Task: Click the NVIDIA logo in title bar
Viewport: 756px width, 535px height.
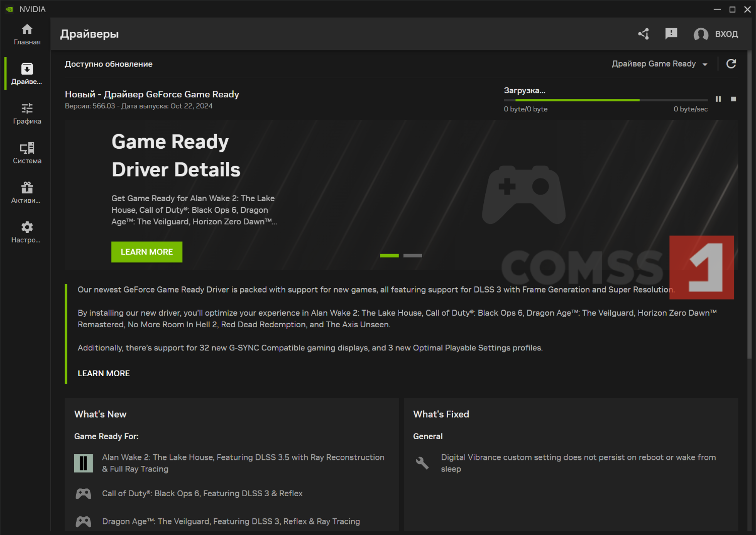Action: click(x=10, y=9)
